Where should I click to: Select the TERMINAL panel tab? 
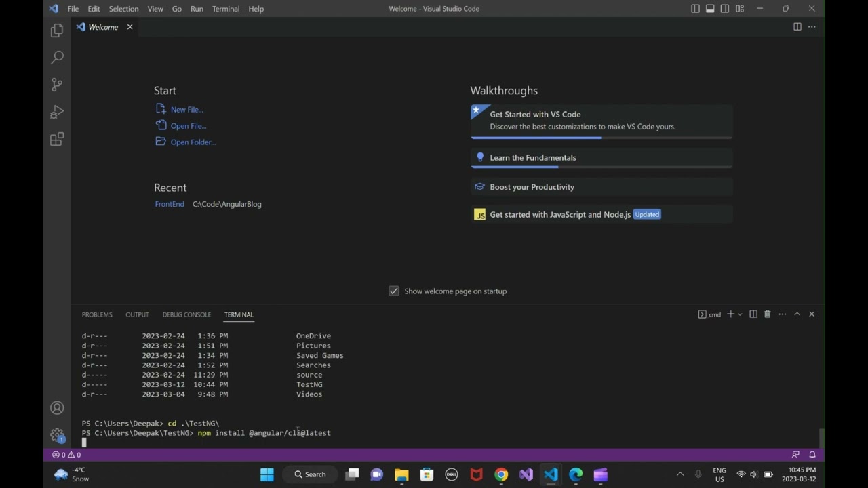[239, 314]
